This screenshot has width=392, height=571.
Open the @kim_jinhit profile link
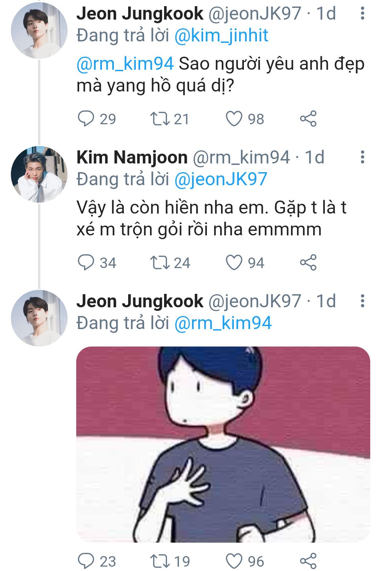pyautogui.click(x=221, y=36)
